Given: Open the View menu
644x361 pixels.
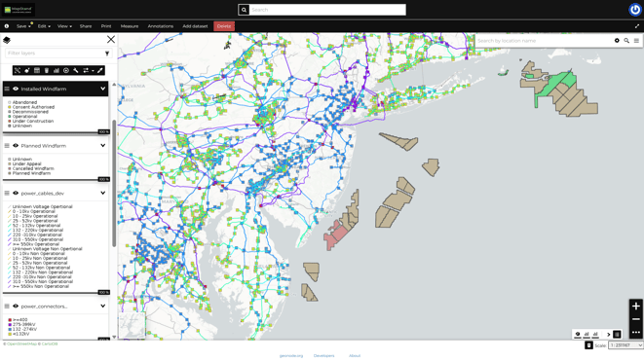Looking at the screenshot, I should point(64,26).
